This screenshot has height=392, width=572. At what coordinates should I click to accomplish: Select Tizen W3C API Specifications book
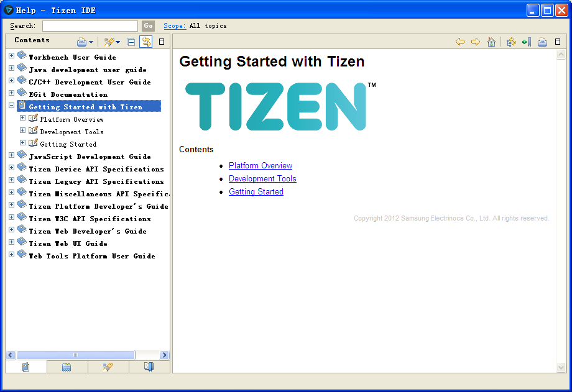90,219
